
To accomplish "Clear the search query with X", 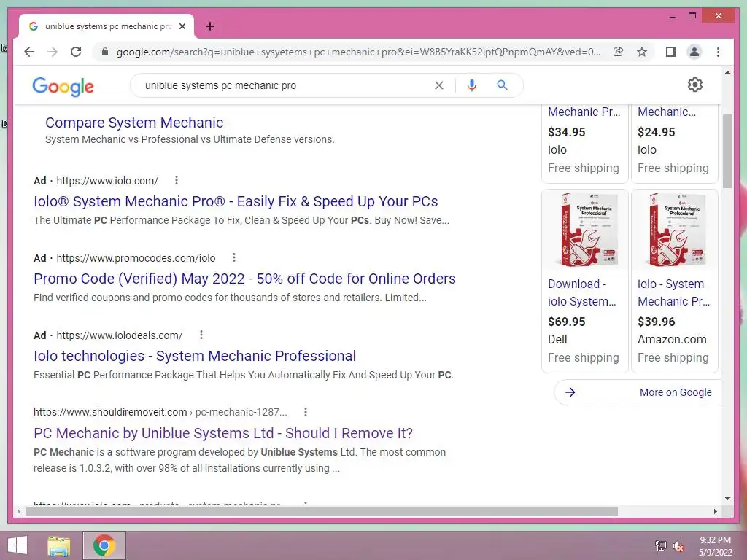I will tap(438, 85).
